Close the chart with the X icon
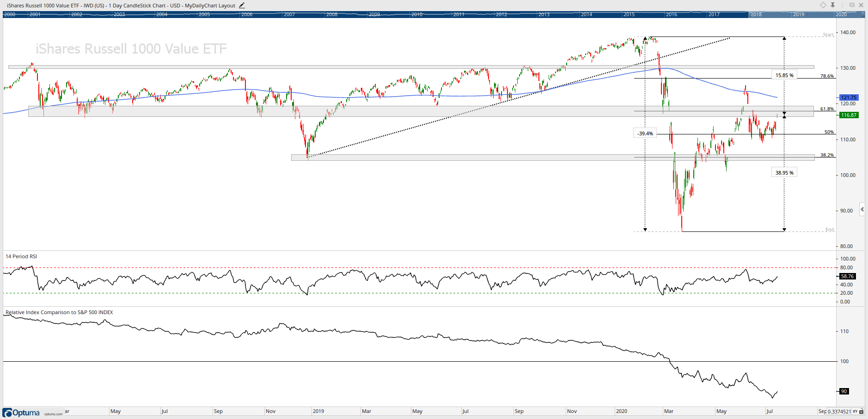868x419 pixels. coord(861,5)
